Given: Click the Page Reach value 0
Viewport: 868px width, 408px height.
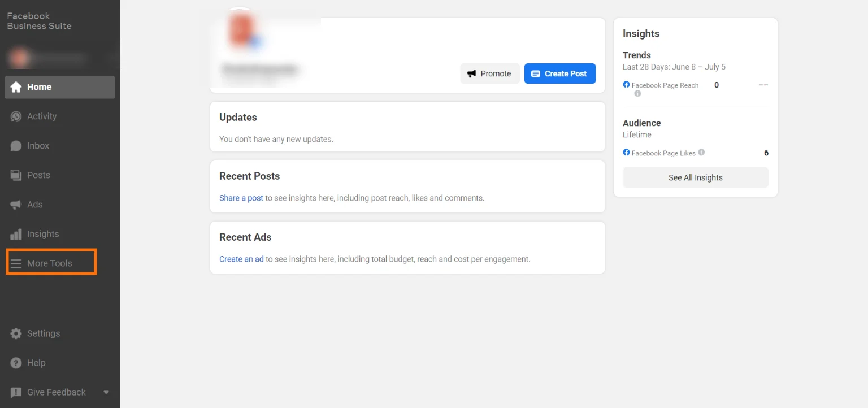Looking at the screenshot, I should (x=717, y=85).
